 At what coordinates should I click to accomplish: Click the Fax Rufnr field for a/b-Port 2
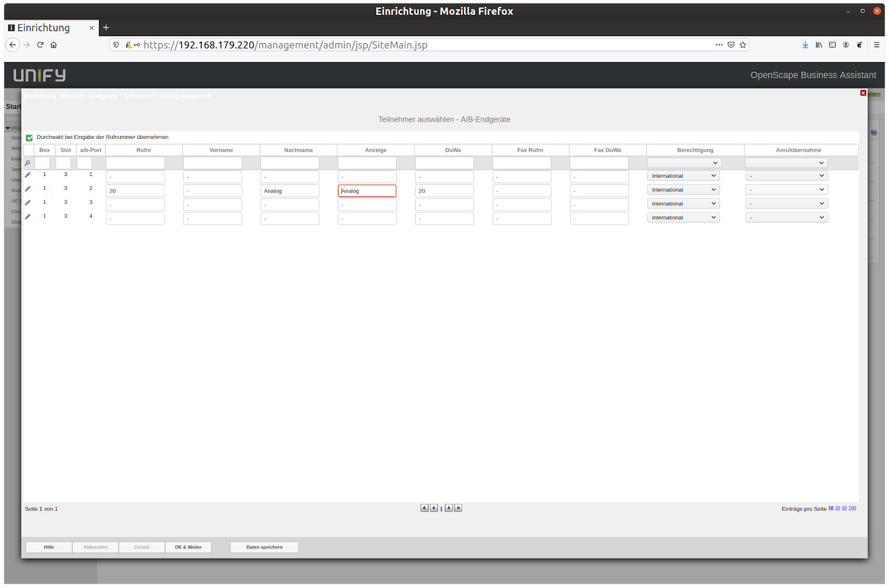[522, 190]
